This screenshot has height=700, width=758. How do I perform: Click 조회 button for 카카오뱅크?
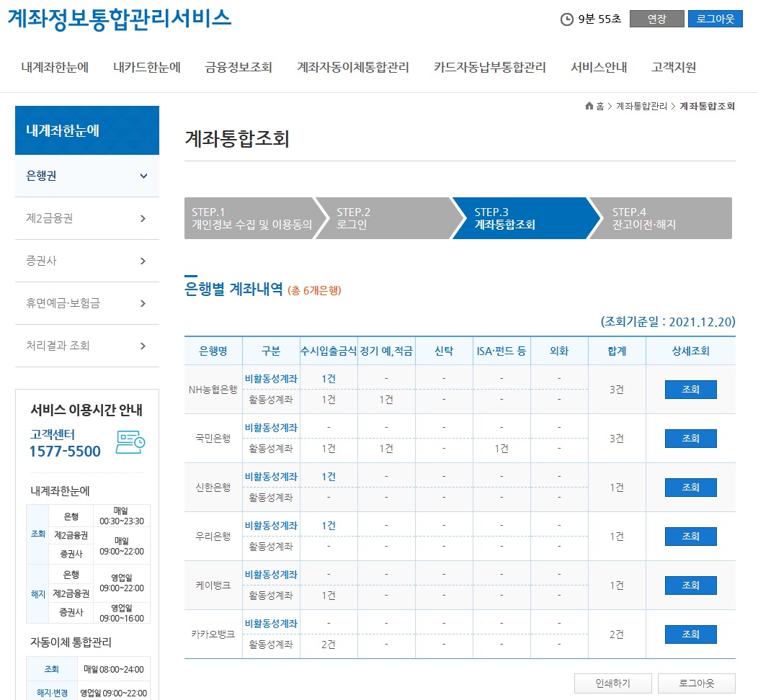pos(690,634)
